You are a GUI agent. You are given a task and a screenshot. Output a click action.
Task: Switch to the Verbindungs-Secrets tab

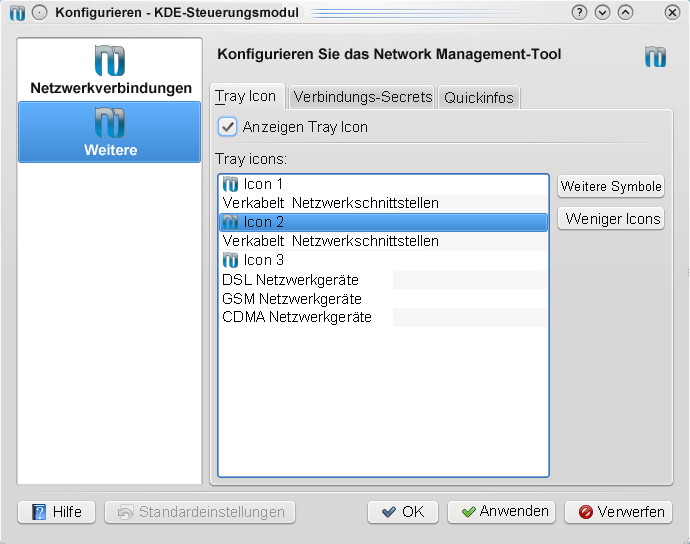click(363, 97)
